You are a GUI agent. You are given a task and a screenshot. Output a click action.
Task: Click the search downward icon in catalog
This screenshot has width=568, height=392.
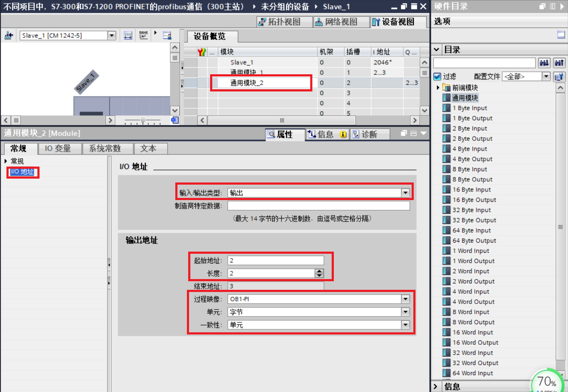pyautogui.click(x=544, y=63)
